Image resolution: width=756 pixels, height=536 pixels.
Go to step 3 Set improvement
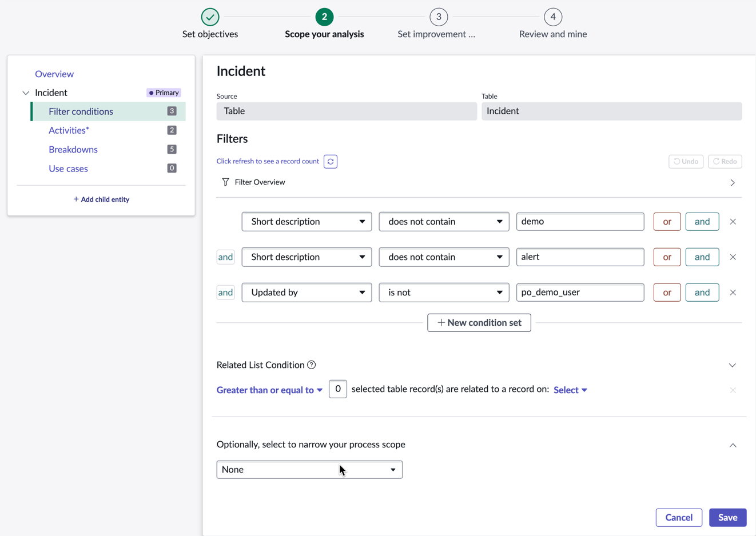tap(439, 17)
